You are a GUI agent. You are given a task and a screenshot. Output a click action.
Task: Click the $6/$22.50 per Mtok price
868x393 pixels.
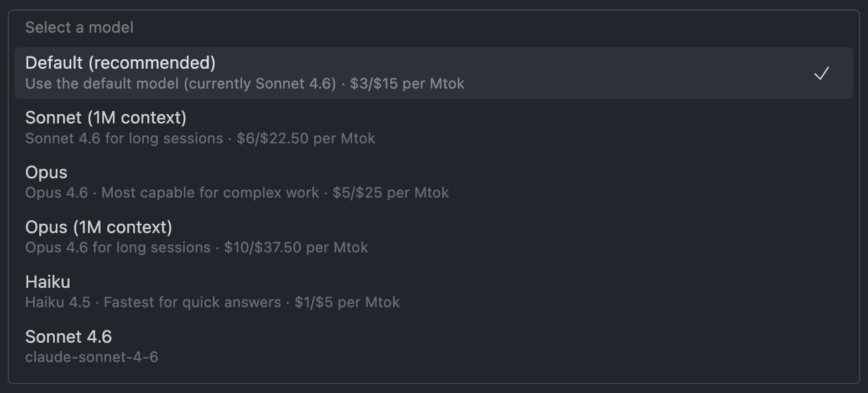coord(306,138)
